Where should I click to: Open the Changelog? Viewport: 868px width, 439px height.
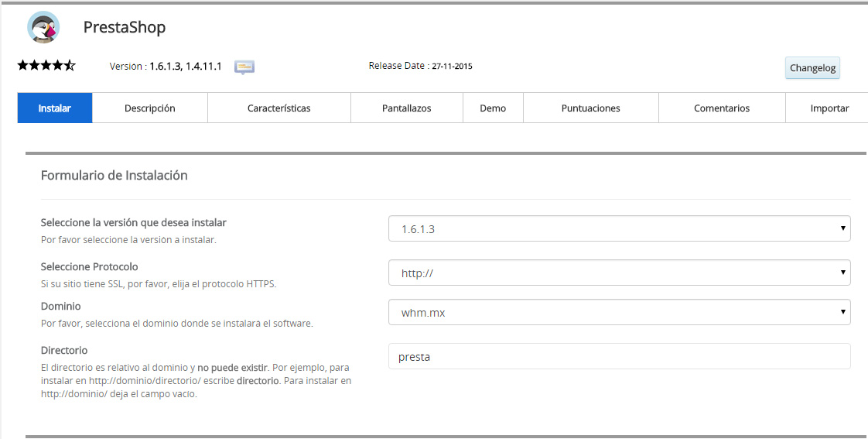(812, 68)
